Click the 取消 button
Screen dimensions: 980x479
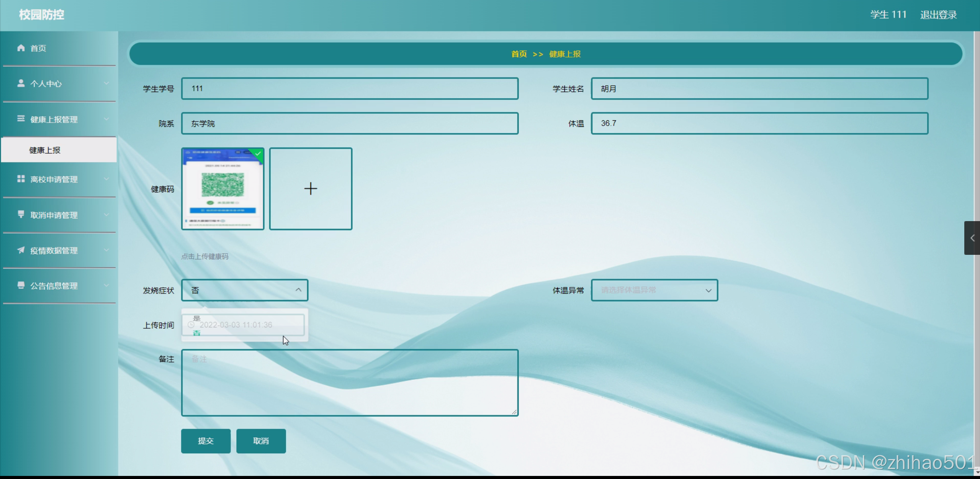click(261, 441)
